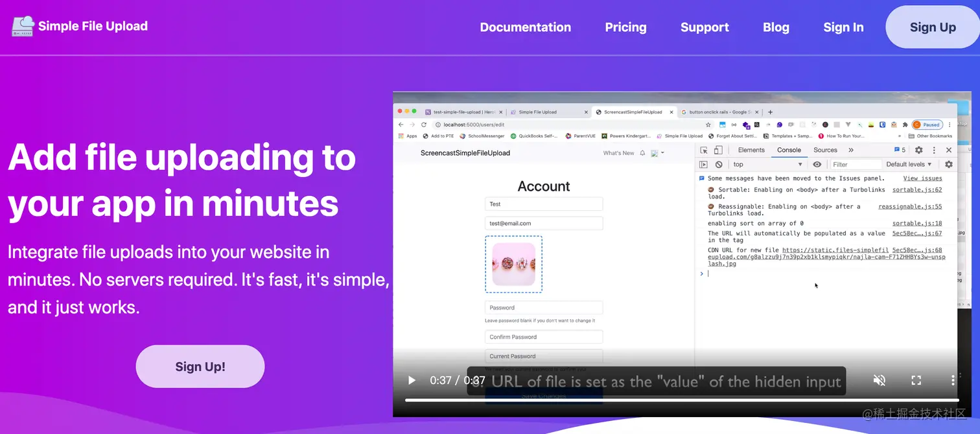The image size is (980, 434).
Task: Click the test@email.com field in Account form
Action: (x=544, y=223)
